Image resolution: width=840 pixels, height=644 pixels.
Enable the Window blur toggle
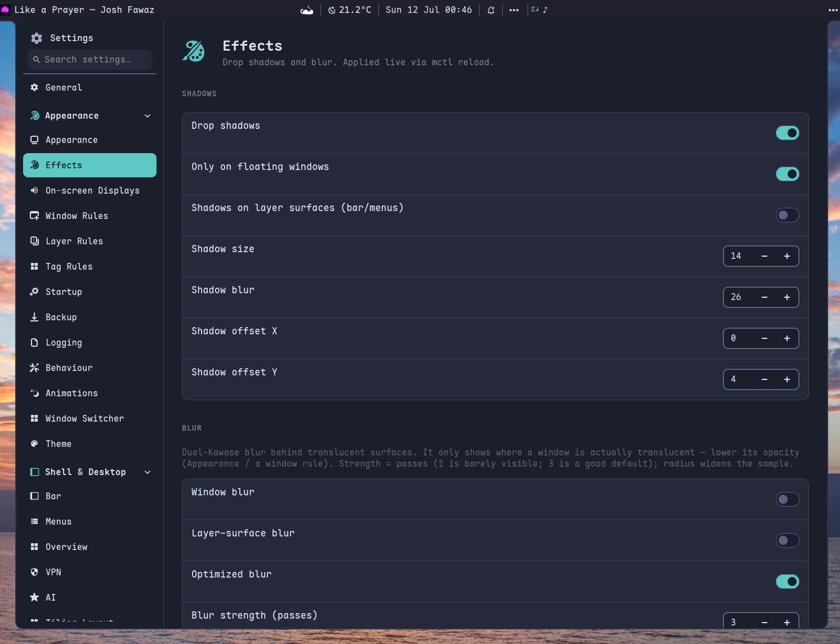click(x=788, y=499)
